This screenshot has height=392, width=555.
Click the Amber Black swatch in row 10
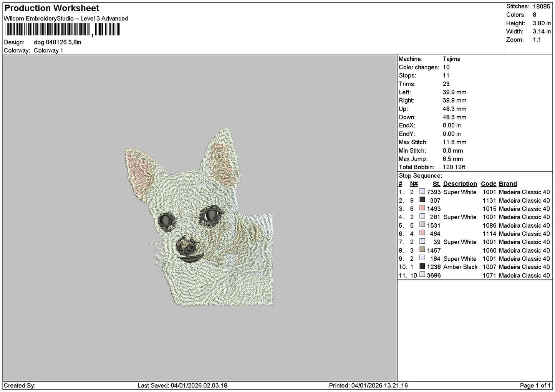tap(422, 266)
